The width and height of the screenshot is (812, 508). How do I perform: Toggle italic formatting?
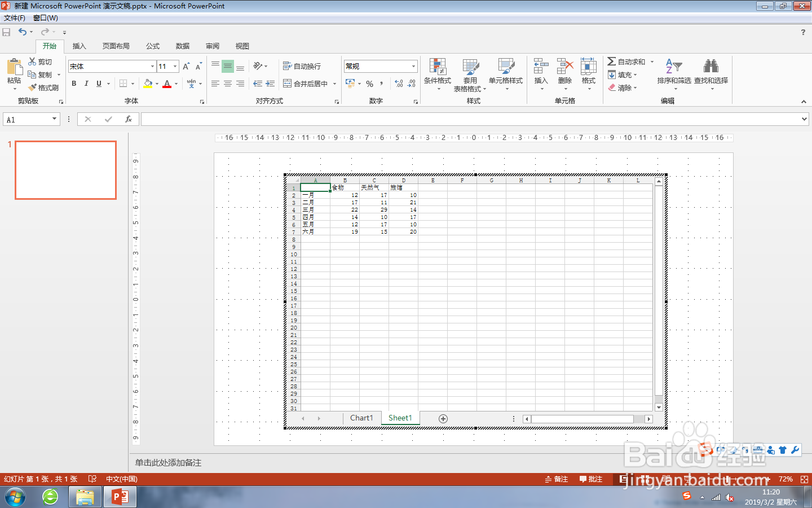pyautogui.click(x=85, y=83)
